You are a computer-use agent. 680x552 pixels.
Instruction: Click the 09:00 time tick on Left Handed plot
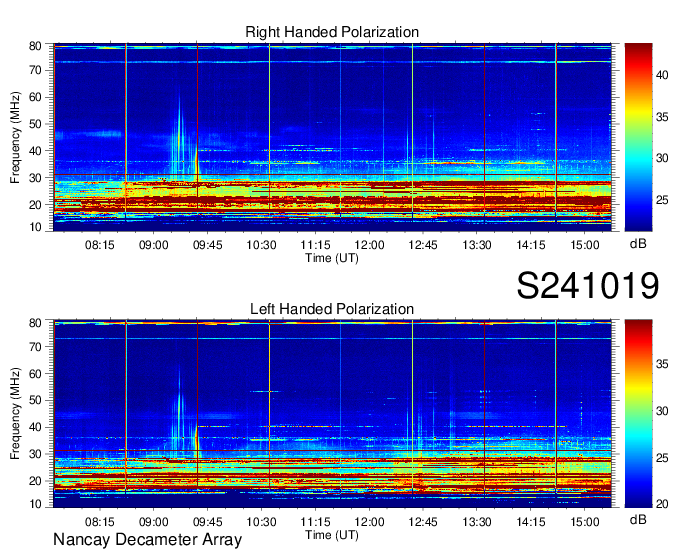154,522
